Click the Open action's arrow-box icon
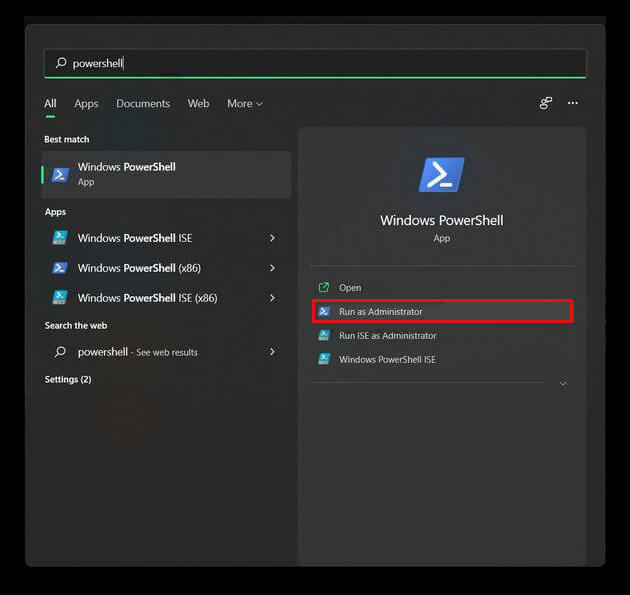The width and height of the screenshot is (630, 595). click(324, 287)
